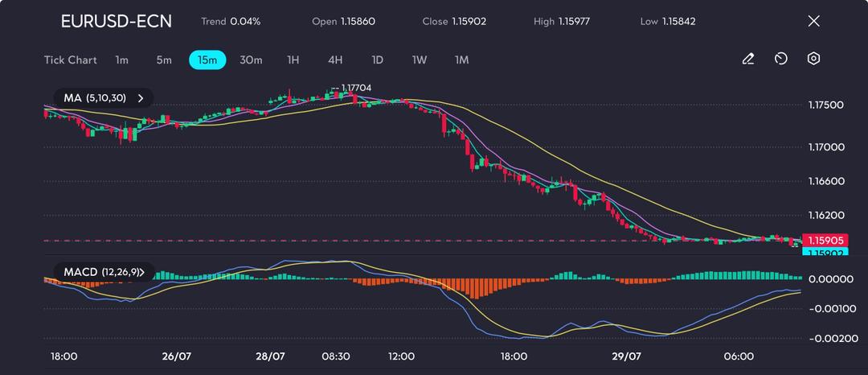Toggle the highlighted 15m timeframe
868x375 pixels.
tap(207, 60)
